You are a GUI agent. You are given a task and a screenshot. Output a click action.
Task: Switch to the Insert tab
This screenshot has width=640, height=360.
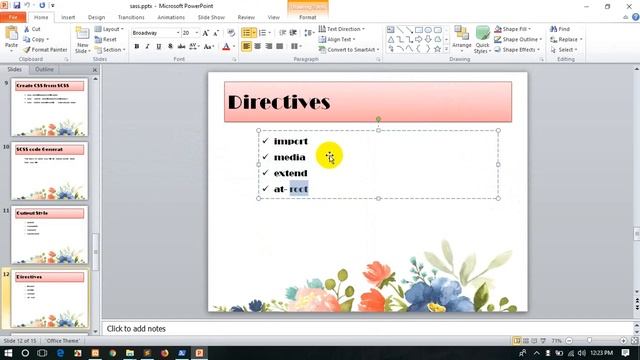point(68,17)
